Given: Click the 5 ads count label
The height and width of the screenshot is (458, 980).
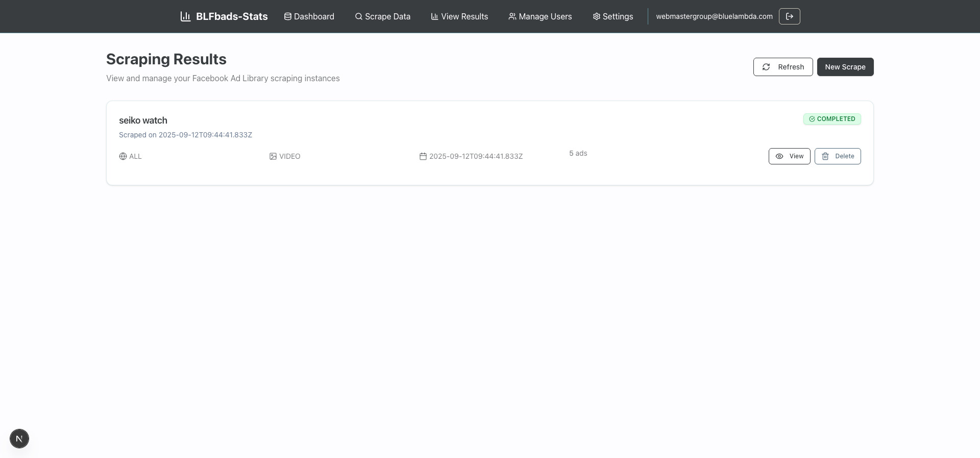Looking at the screenshot, I should point(578,153).
